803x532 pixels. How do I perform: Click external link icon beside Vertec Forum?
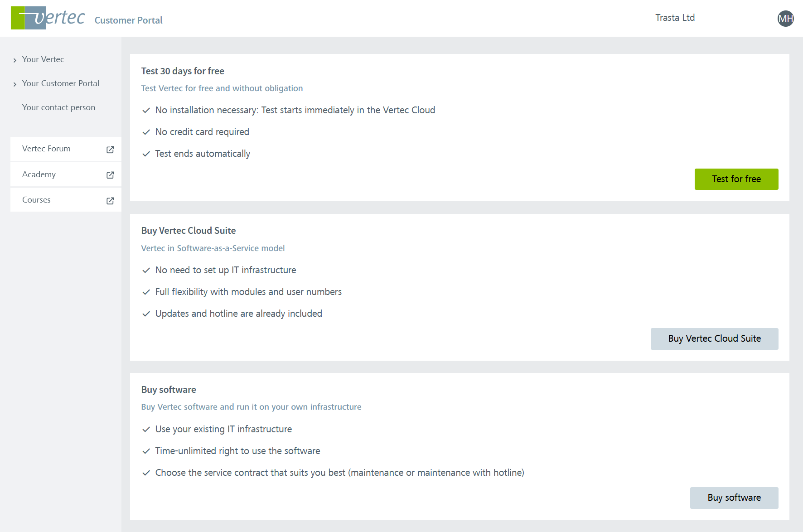point(110,150)
